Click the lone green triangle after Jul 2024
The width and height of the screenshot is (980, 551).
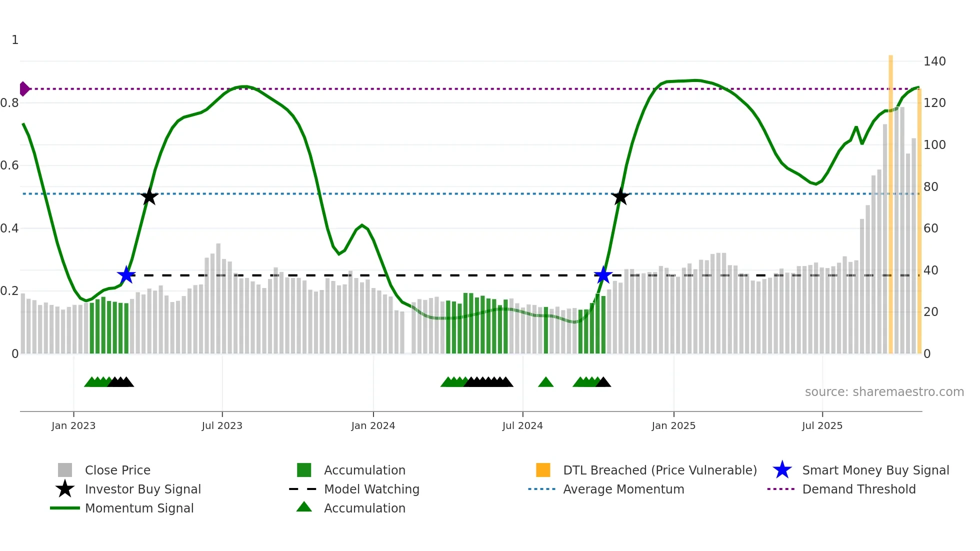(545, 382)
